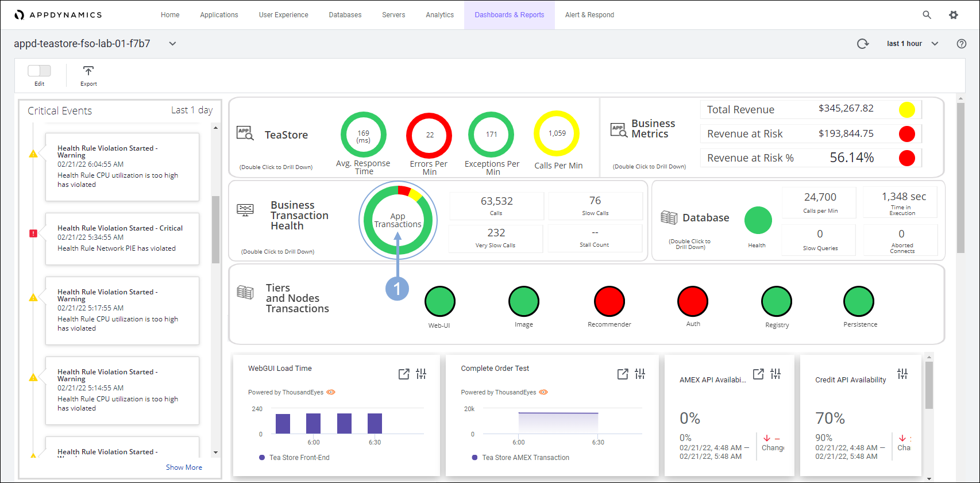
Task: Open WebGUI Load Time in new window
Action: [404, 374]
